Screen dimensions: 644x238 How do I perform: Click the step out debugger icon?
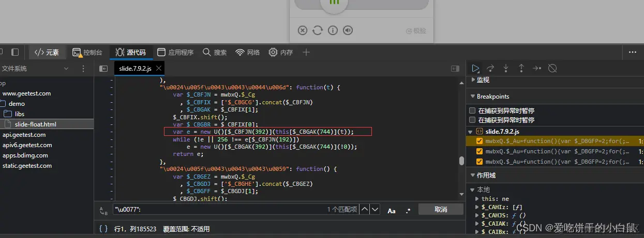(521, 68)
